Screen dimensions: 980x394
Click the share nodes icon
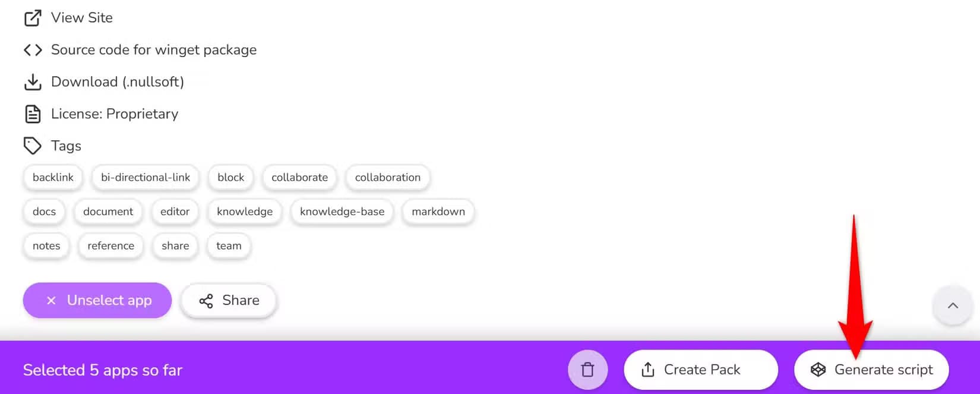click(206, 301)
